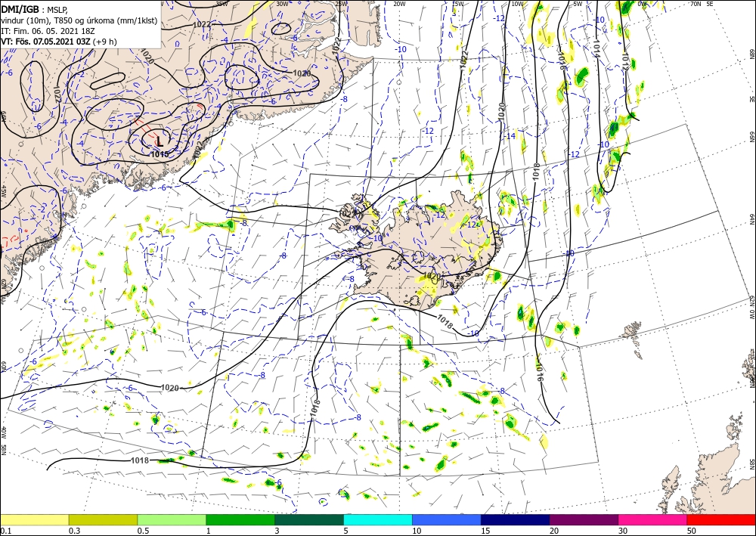Click the 'L' low pressure marker
This screenshot has height=536, width=756.
pyautogui.click(x=160, y=141)
